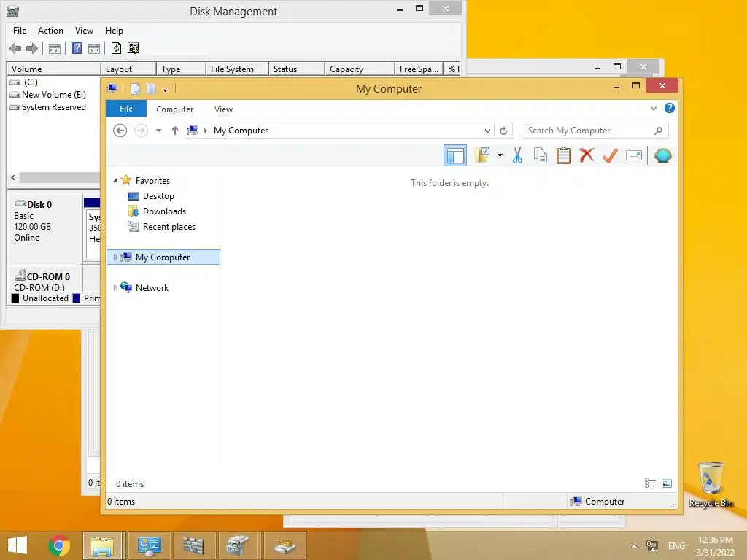Viewport: 747px width, 560px height.
Task: Click Paste clipboard icon in My Computer toolbar
Action: [x=564, y=155]
